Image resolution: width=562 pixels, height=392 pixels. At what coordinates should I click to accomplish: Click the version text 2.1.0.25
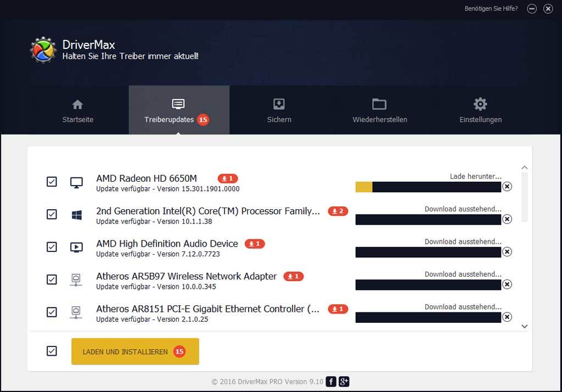pos(195,319)
